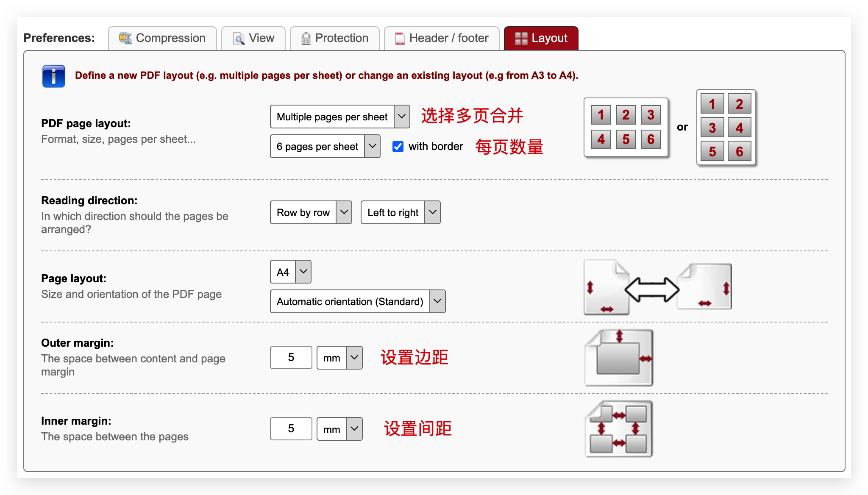The height and width of the screenshot is (495, 868).
Task: Change the Left to right direction dropdown
Action: (400, 212)
